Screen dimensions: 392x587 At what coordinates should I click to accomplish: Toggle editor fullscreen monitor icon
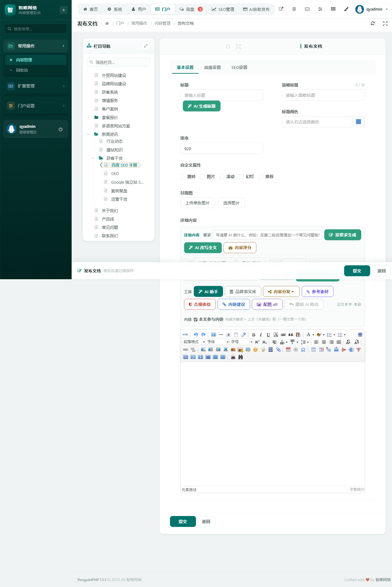[x=360, y=335]
